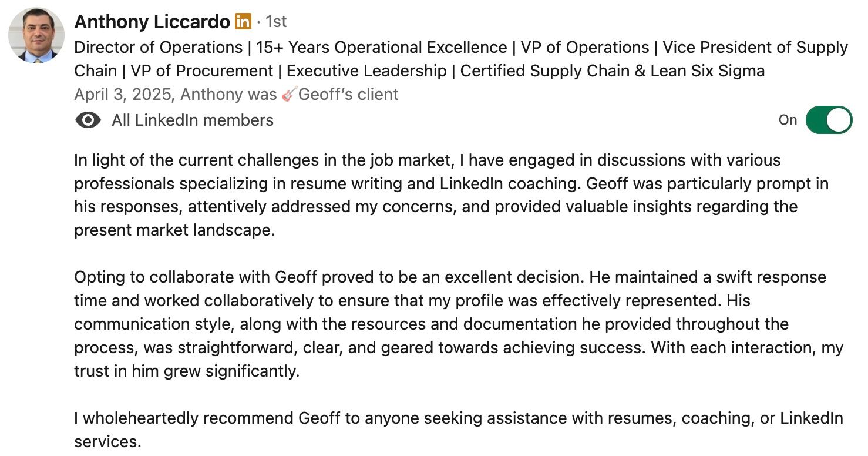Click the guitar emoji before Geoff's name

pyautogui.click(x=288, y=94)
